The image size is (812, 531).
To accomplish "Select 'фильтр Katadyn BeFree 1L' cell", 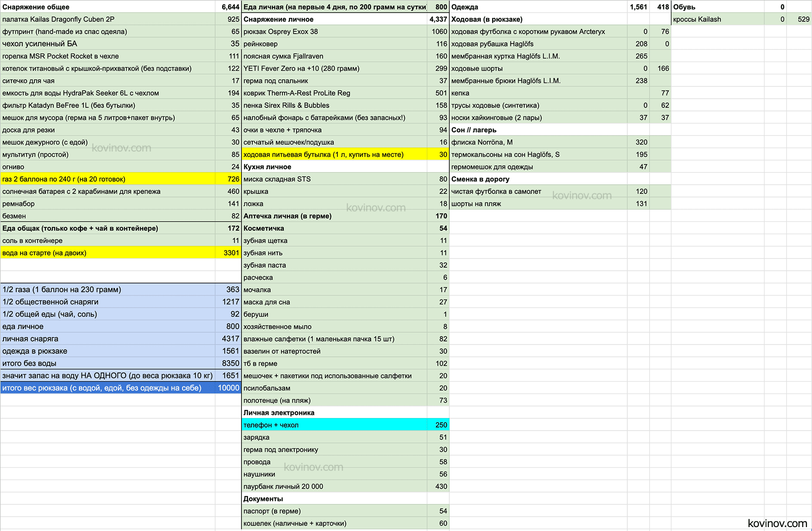I will [x=108, y=105].
